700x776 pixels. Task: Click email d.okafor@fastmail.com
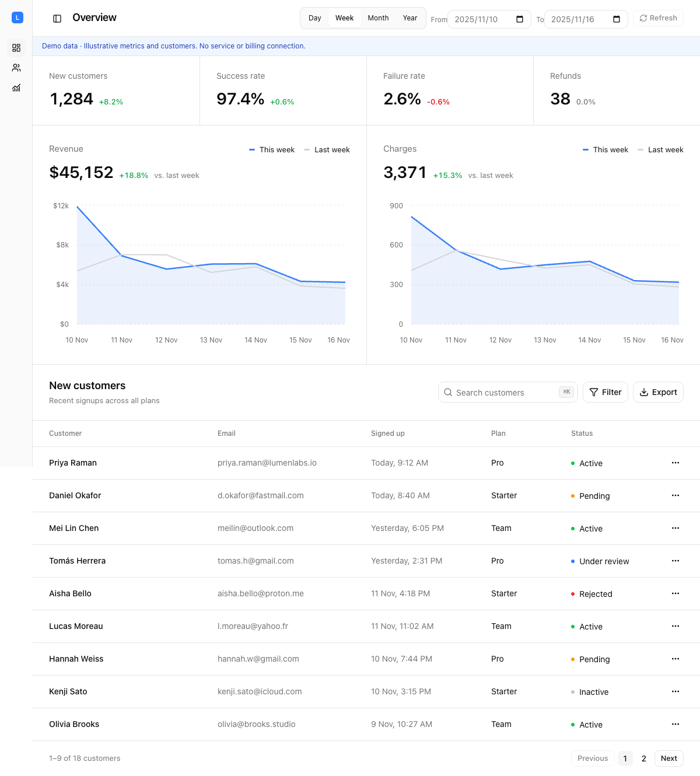tap(261, 495)
